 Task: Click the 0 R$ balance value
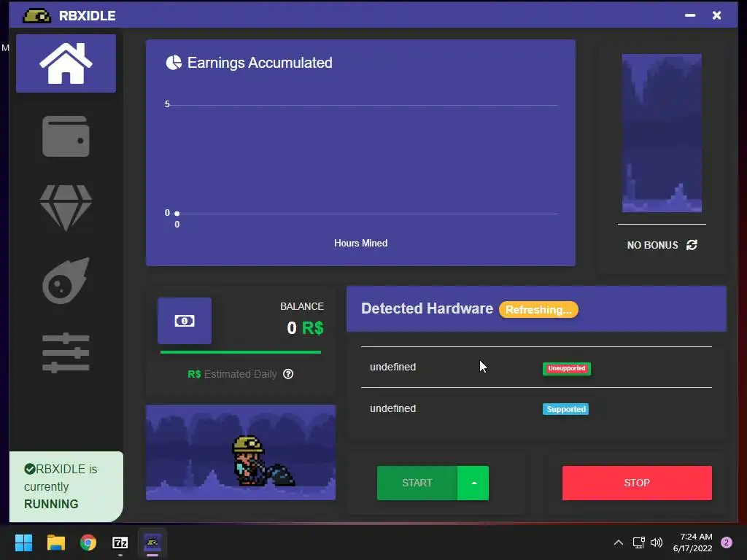(x=305, y=327)
